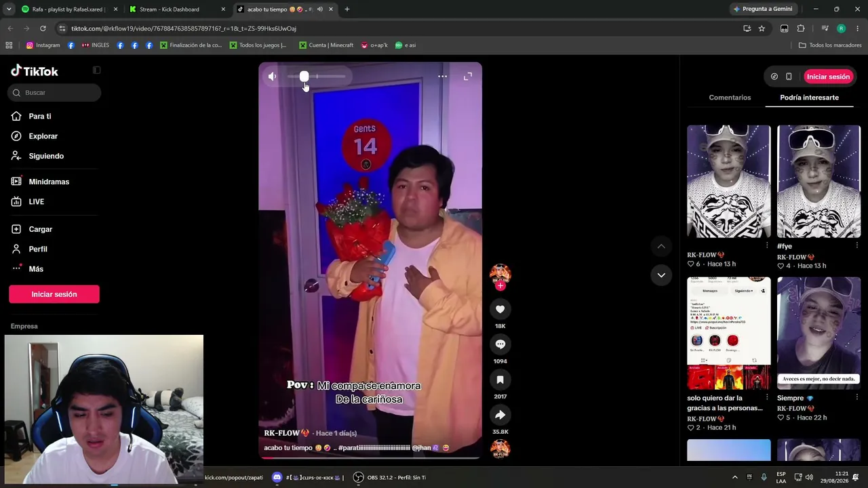868x488 pixels.
Task: Open Perfil in the sidebar
Action: [38, 249]
